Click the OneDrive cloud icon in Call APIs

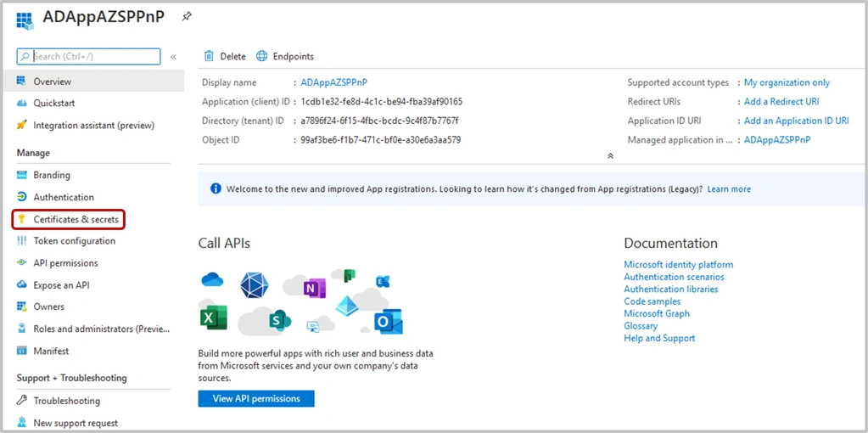212,279
